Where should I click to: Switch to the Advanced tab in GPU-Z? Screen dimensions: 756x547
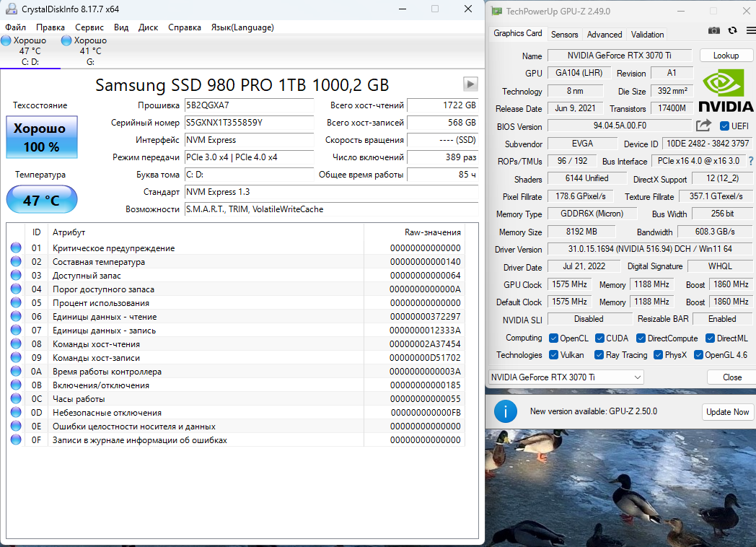[605, 34]
